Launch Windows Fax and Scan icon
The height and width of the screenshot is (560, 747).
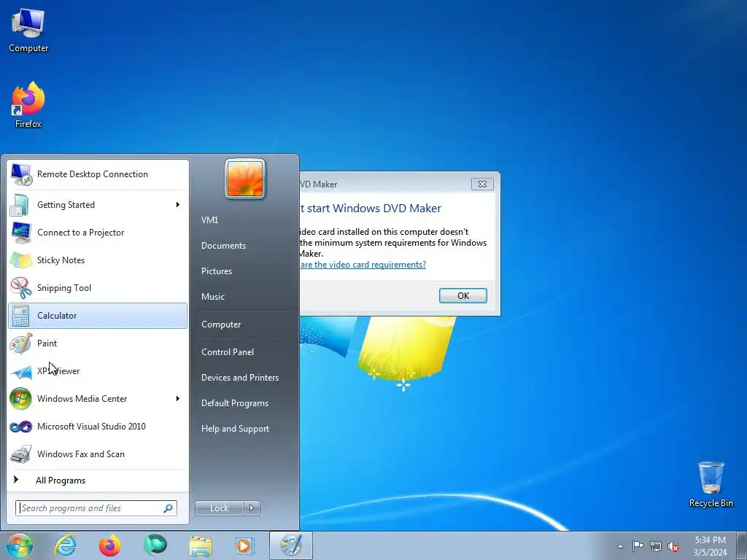[21, 454]
